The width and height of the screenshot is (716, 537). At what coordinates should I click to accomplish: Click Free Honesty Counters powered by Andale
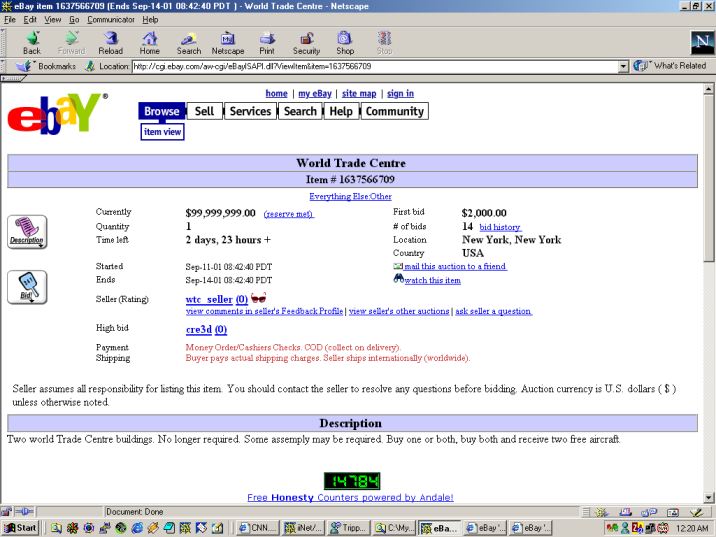coord(350,497)
